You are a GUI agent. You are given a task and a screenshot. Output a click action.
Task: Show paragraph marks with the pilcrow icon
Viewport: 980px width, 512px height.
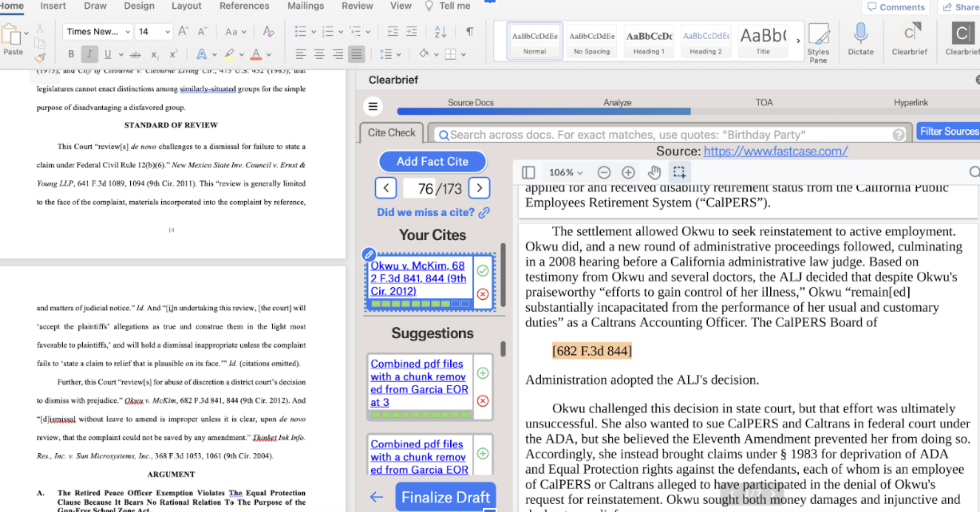[469, 32]
